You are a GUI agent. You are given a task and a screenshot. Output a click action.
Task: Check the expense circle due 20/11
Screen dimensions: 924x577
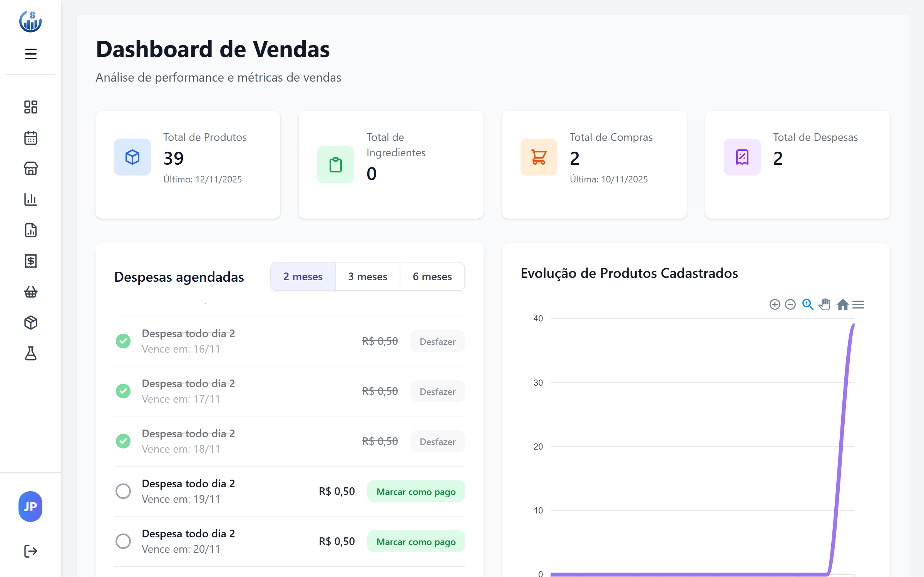point(123,541)
